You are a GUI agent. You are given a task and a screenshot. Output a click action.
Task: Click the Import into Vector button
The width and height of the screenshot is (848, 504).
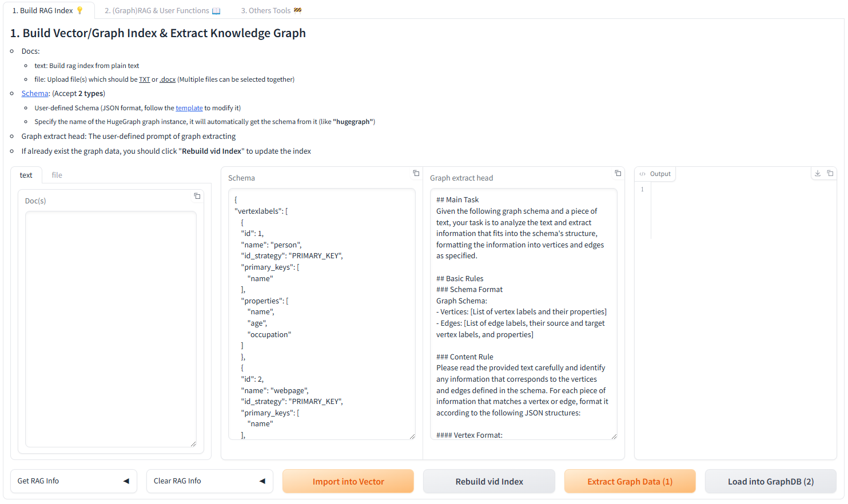coord(348,482)
